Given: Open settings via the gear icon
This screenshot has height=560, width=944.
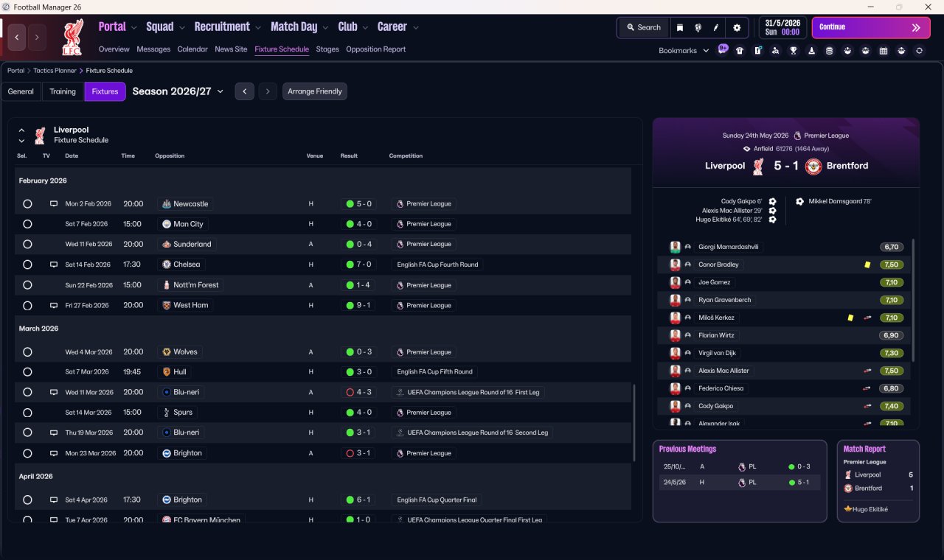Looking at the screenshot, I should (736, 27).
